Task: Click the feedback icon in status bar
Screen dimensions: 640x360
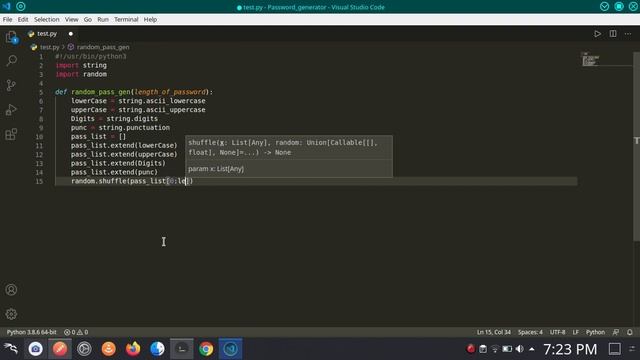Action: point(616,332)
